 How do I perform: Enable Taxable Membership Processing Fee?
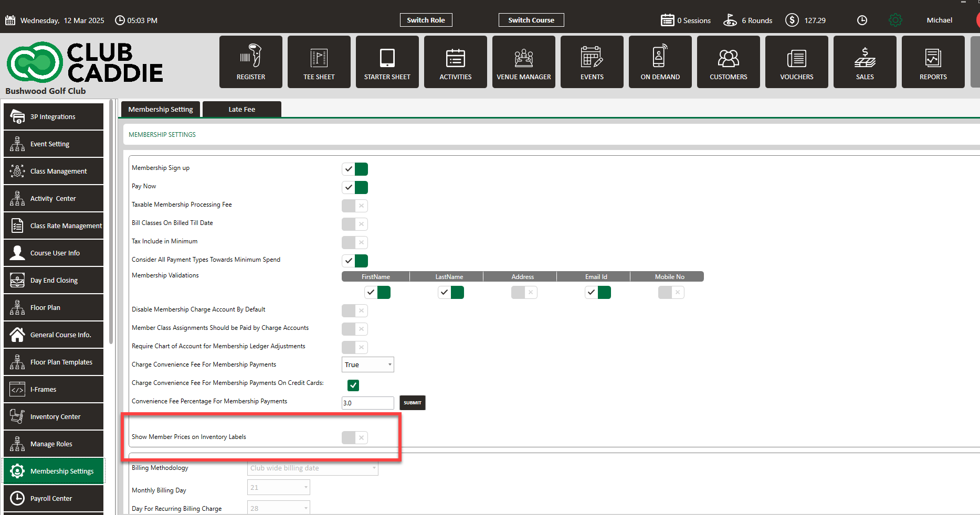click(x=355, y=206)
